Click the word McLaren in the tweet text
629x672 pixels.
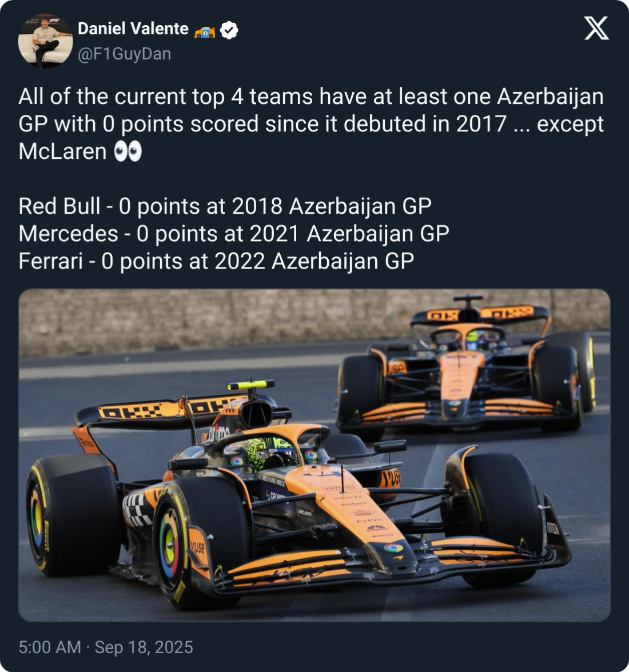62,152
